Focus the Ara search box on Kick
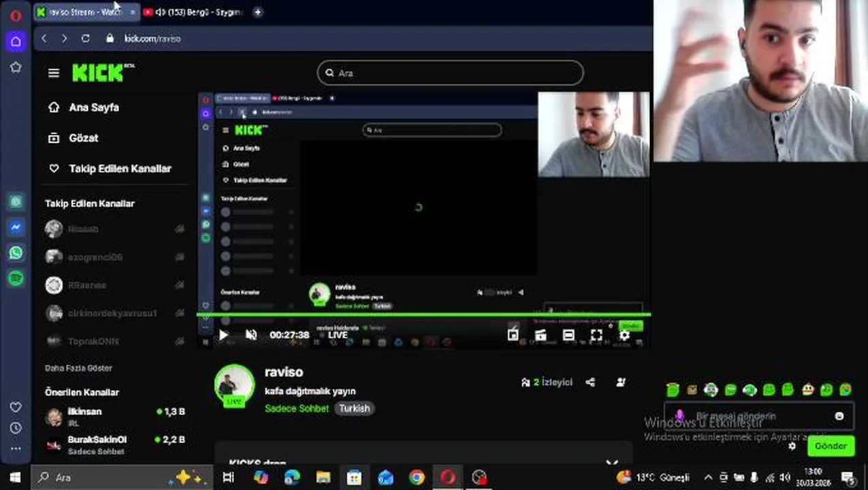The image size is (868, 490). pos(450,73)
